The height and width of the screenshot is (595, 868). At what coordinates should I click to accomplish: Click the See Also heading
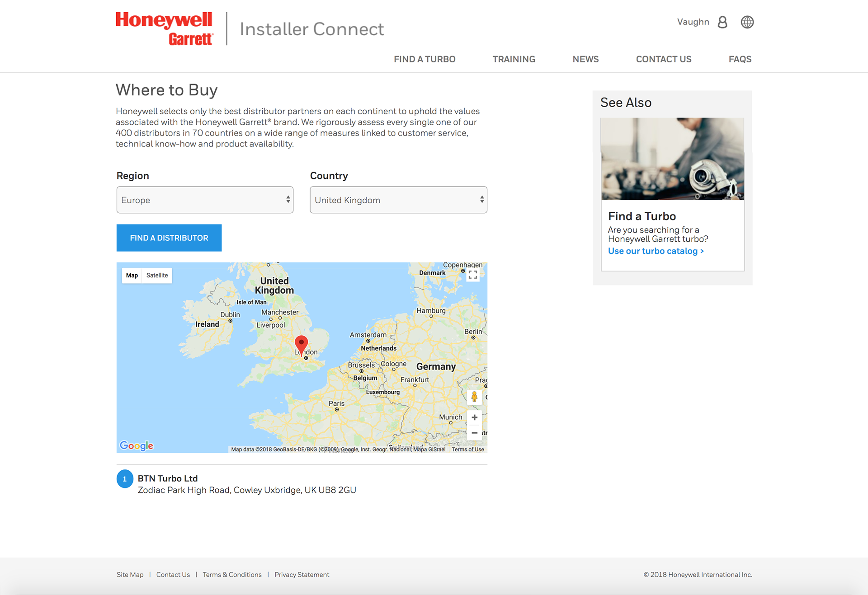(626, 103)
